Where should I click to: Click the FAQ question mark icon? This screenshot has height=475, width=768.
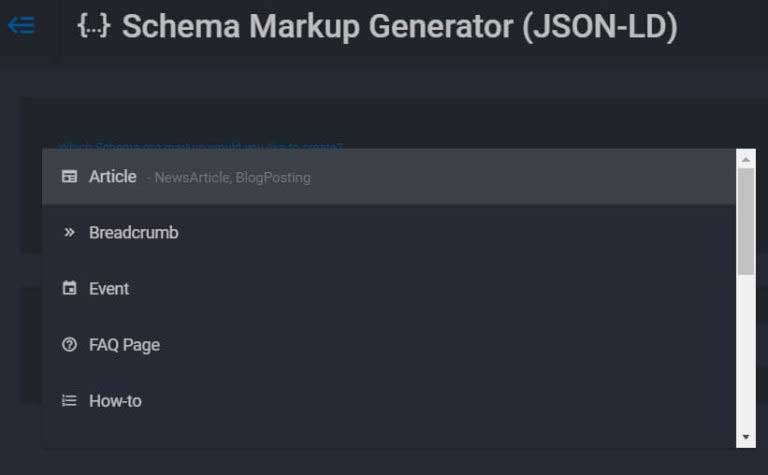tap(70, 344)
